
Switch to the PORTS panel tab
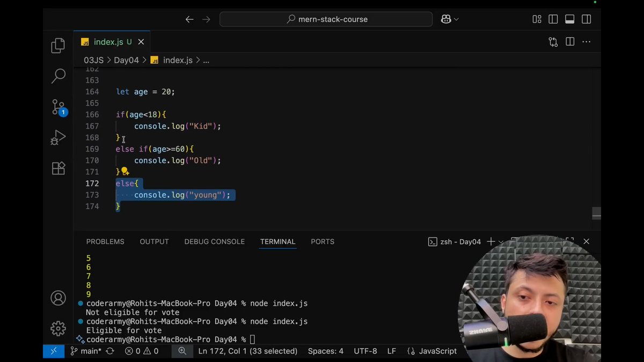pyautogui.click(x=323, y=242)
